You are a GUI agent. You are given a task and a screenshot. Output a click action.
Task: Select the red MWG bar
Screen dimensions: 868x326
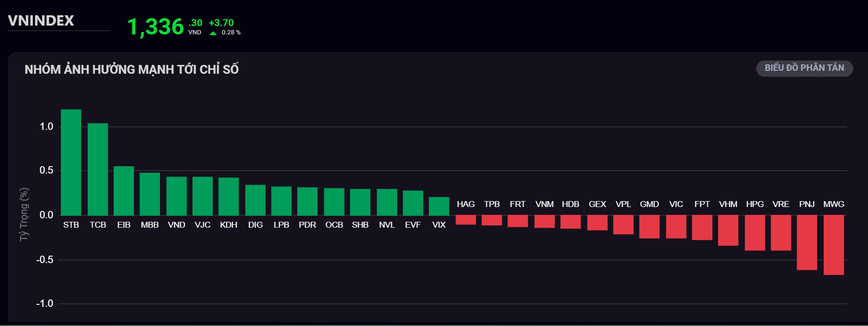834,245
